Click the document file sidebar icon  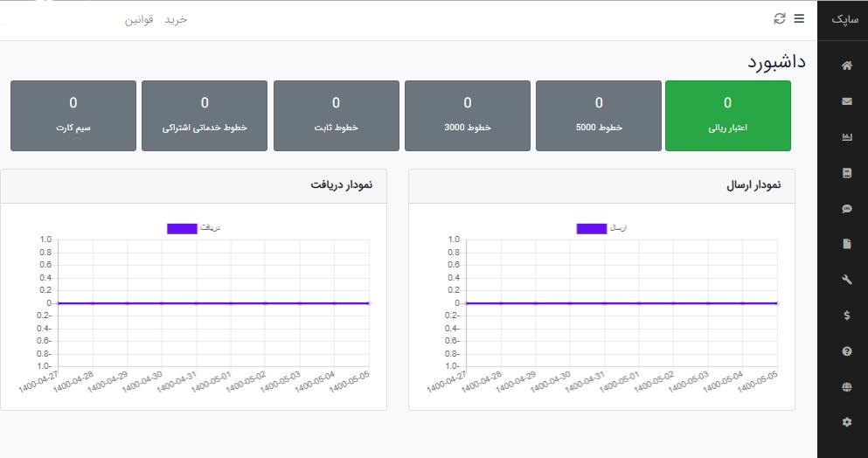coord(845,244)
